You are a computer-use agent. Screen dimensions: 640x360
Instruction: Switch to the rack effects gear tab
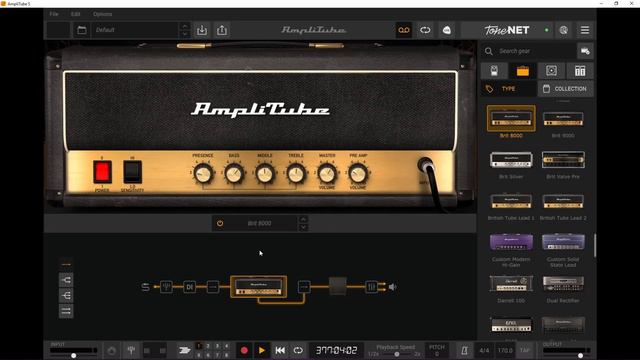coord(580,71)
